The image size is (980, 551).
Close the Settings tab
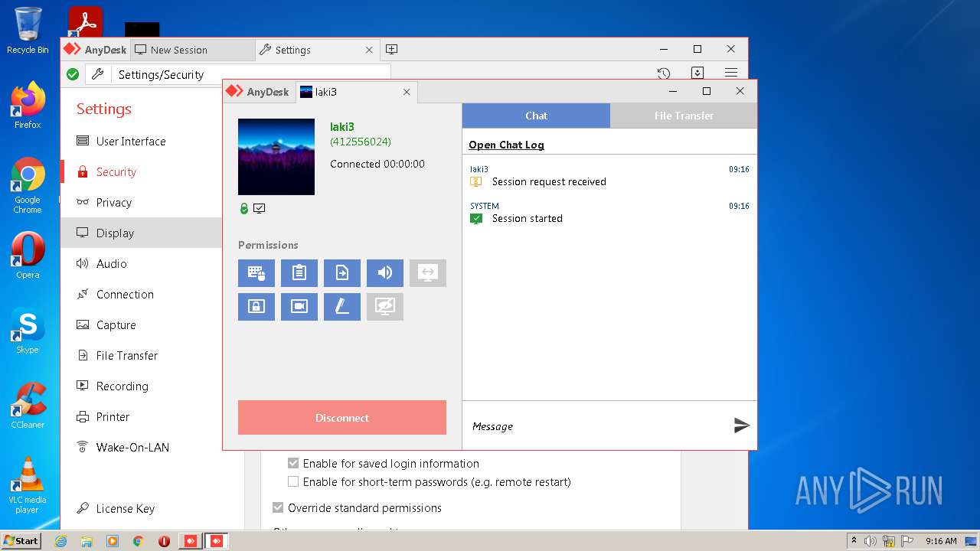coord(369,50)
